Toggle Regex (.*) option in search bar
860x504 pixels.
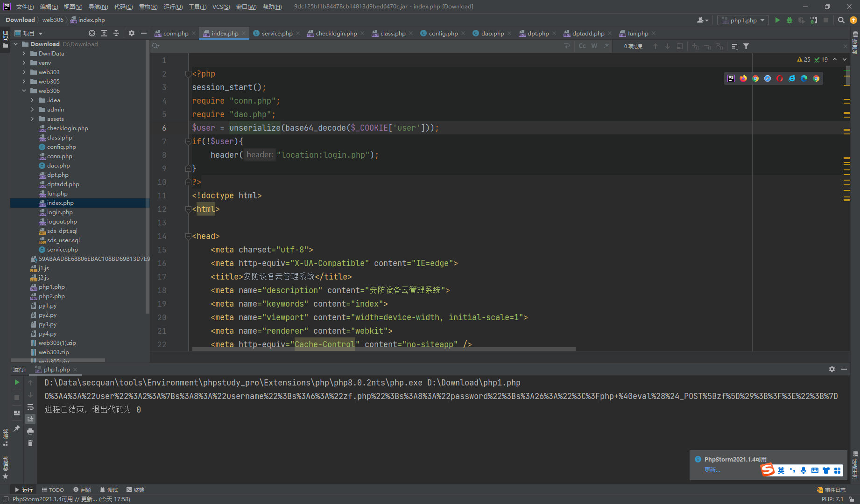coord(606,46)
